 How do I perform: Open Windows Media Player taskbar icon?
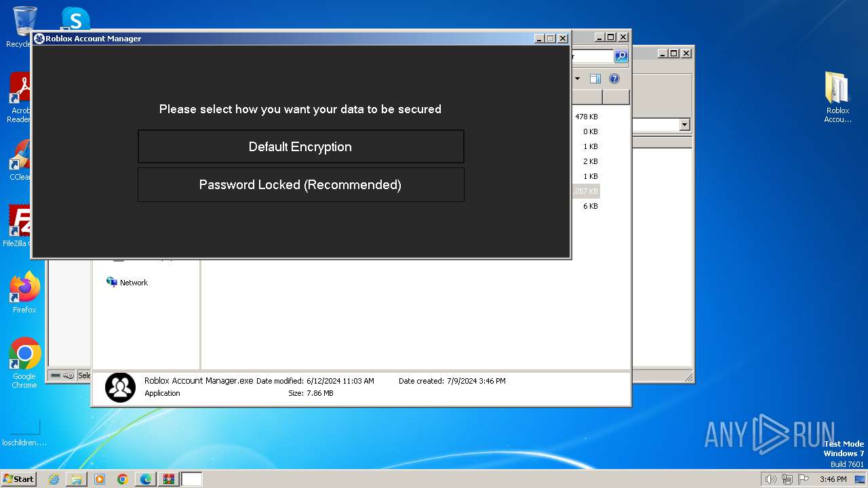coord(100,479)
